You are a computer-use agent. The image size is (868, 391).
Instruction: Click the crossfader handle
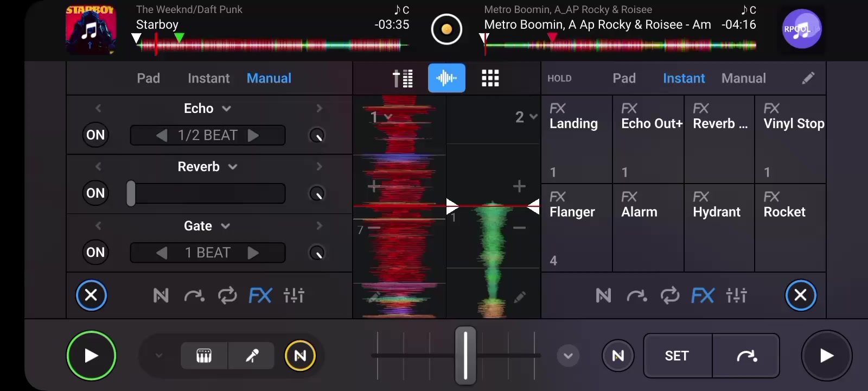[x=465, y=355]
